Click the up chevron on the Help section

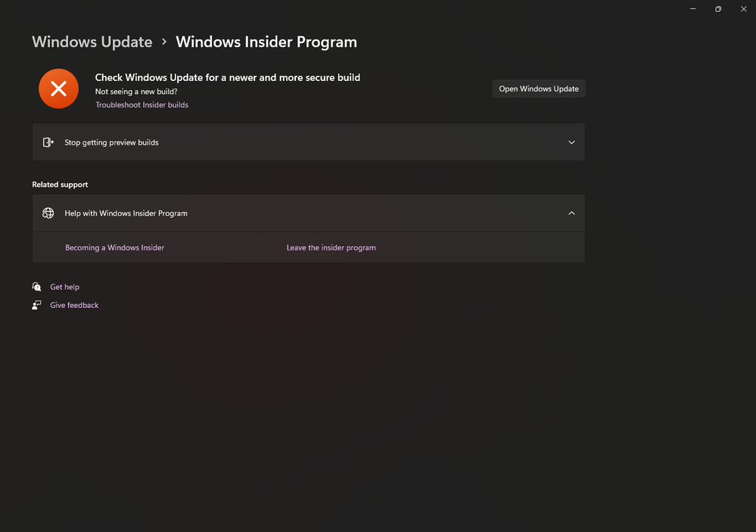click(x=572, y=213)
